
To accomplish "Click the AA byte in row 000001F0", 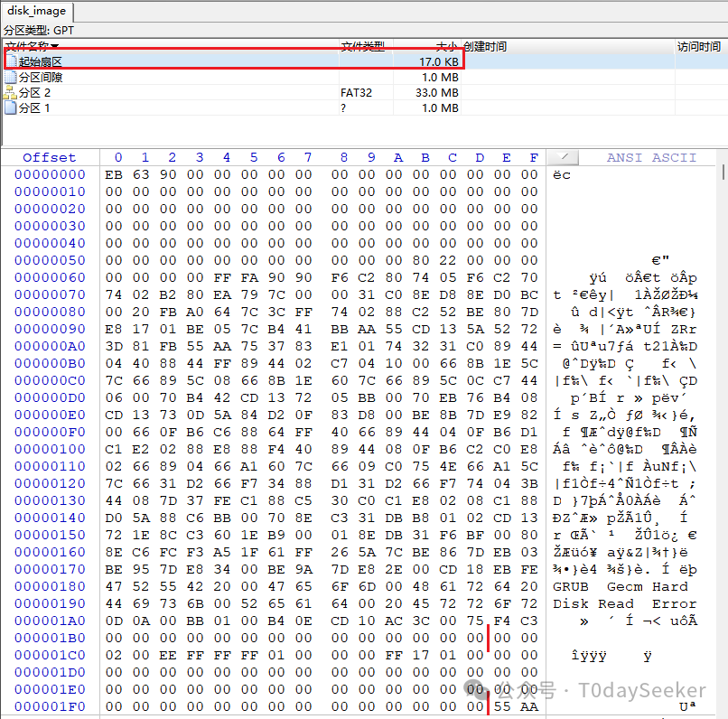I will click(x=528, y=707).
